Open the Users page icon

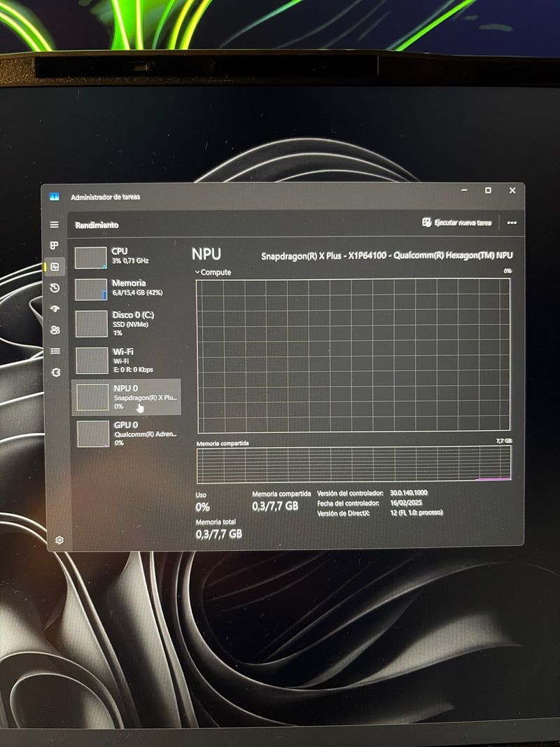pos(55,330)
